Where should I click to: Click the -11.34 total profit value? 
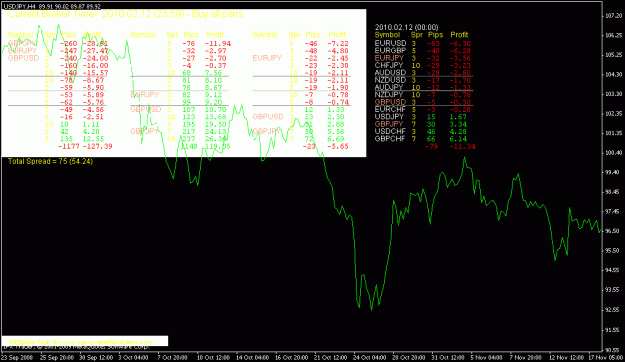462,146
